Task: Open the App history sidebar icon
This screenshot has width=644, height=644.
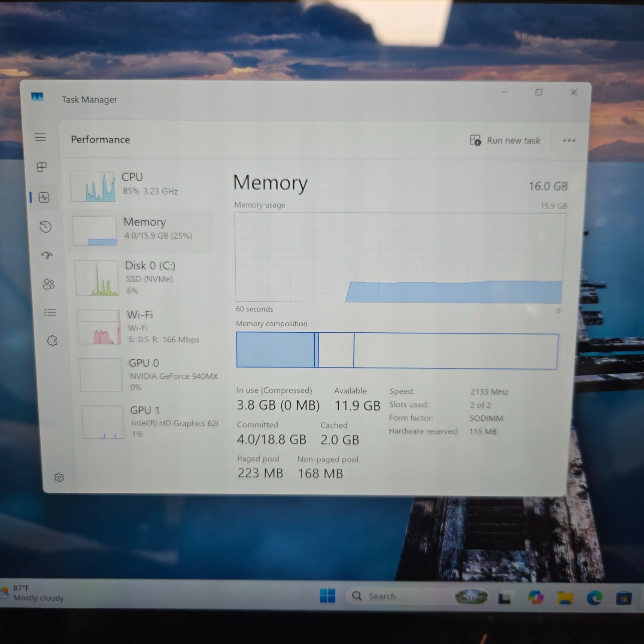Action: click(x=46, y=227)
